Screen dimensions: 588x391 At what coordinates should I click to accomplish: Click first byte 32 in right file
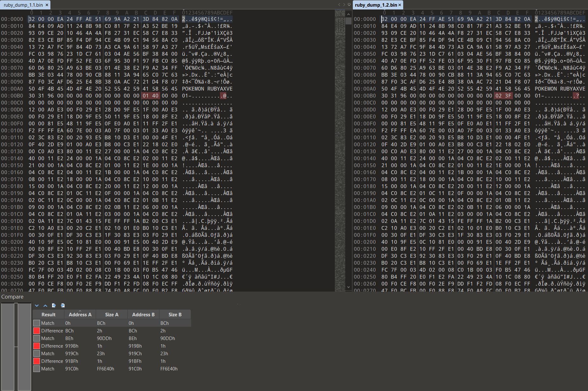[384, 19]
